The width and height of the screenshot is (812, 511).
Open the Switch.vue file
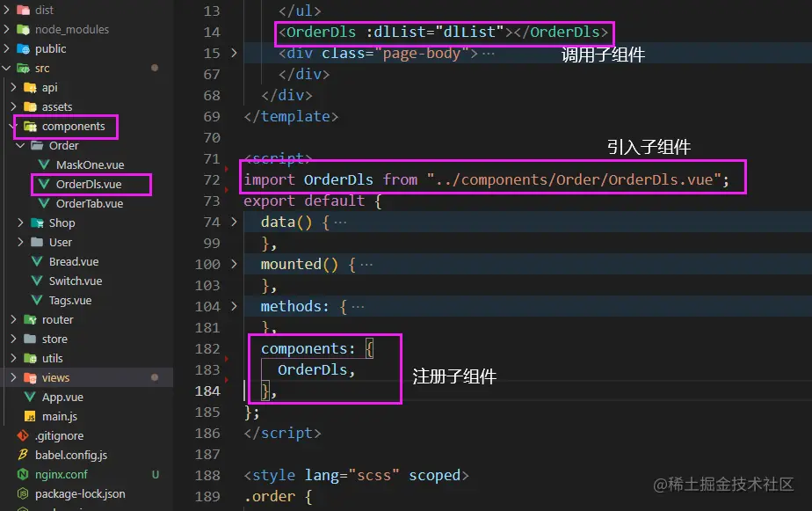[x=76, y=281]
